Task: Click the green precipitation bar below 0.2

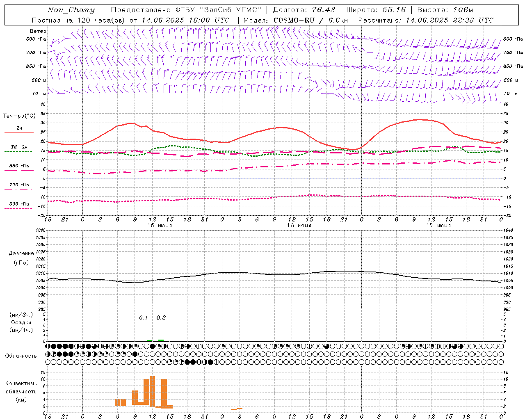Action: [161, 340]
